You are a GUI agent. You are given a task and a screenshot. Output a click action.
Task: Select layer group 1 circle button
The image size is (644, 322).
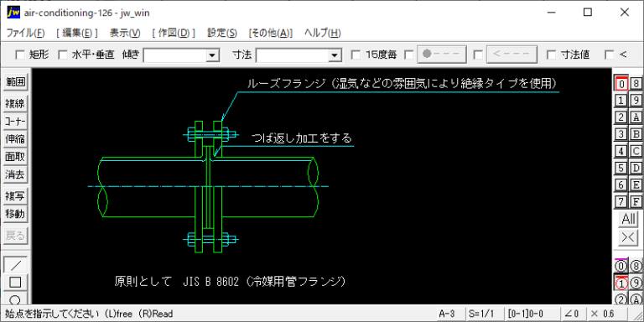coord(621,283)
